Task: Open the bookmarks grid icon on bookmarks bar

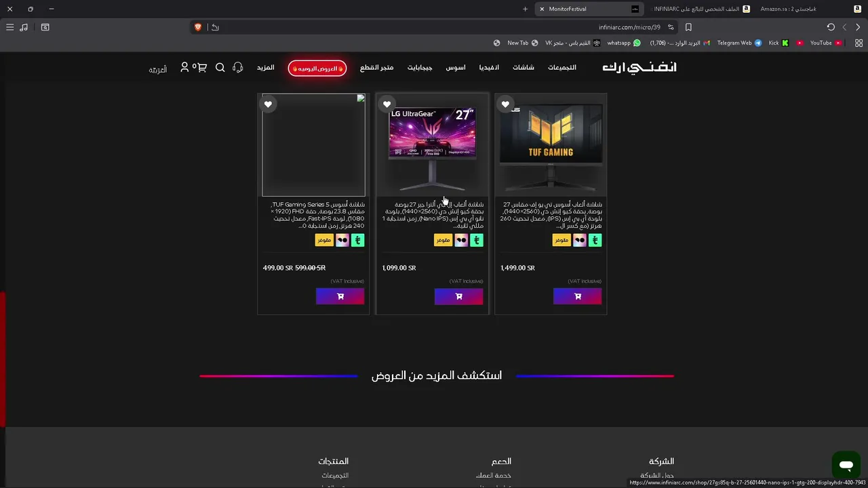Action: coord(859,43)
